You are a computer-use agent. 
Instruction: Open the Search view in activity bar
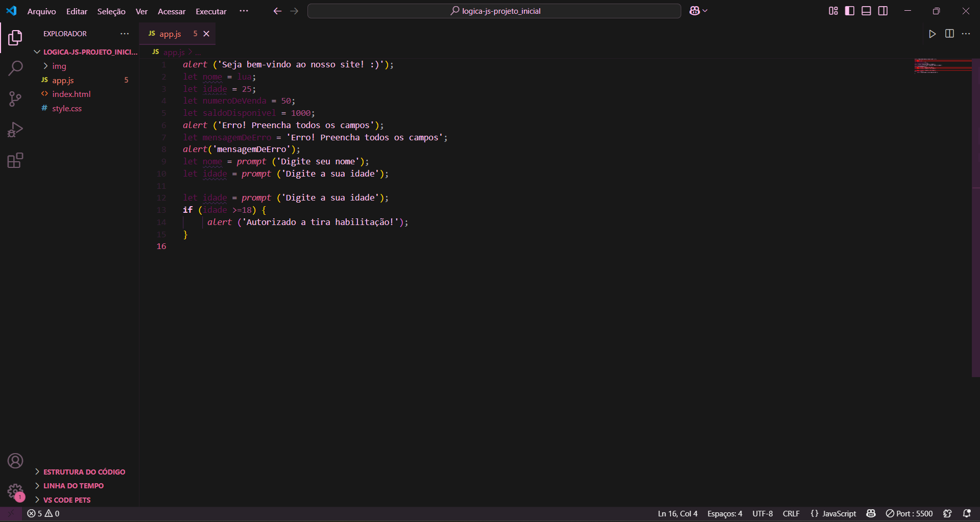[x=15, y=68]
